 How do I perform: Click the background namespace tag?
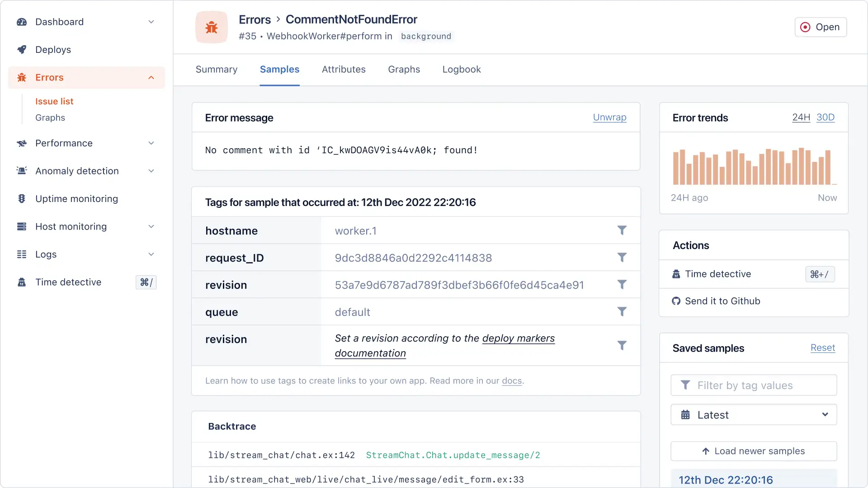(426, 36)
